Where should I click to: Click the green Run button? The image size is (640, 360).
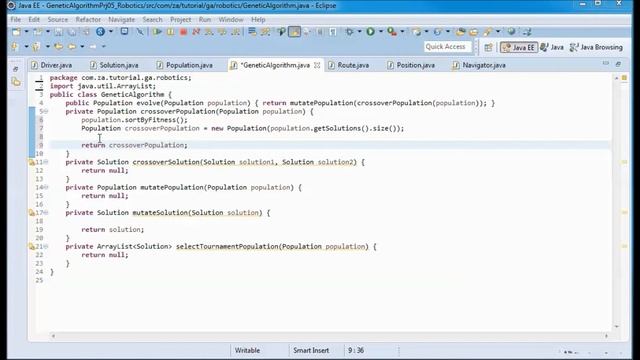[x=370, y=31]
